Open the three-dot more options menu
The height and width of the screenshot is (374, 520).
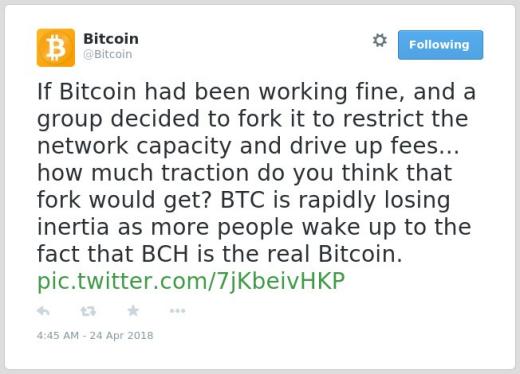tap(177, 311)
